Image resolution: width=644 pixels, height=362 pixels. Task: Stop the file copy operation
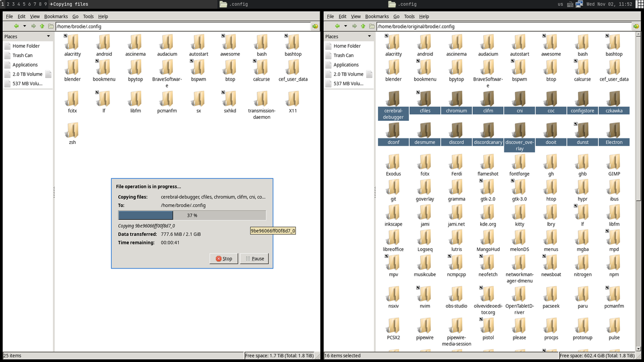(x=224, y=258)
